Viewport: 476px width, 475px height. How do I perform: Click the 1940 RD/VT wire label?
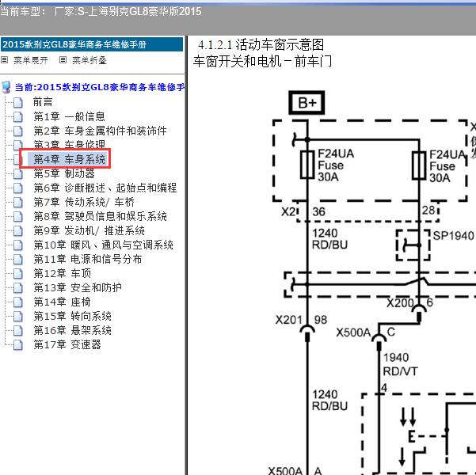[400, 364]
